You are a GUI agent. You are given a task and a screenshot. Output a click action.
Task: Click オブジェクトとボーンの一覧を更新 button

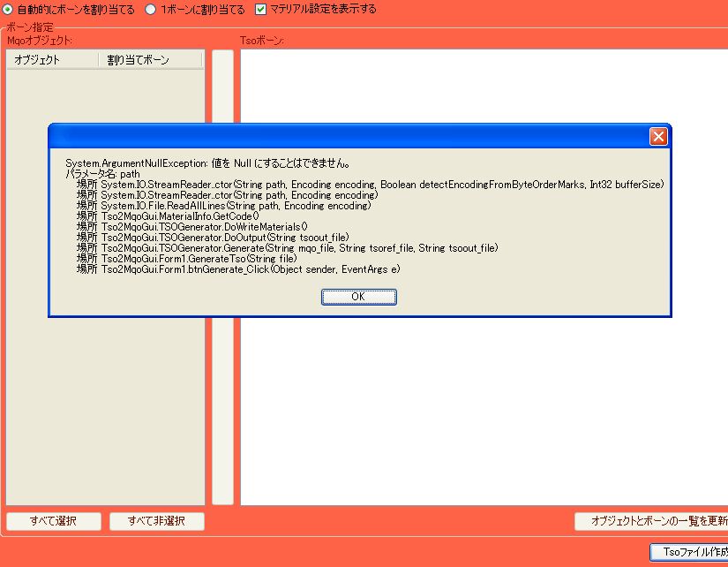[x=651, y=521]
